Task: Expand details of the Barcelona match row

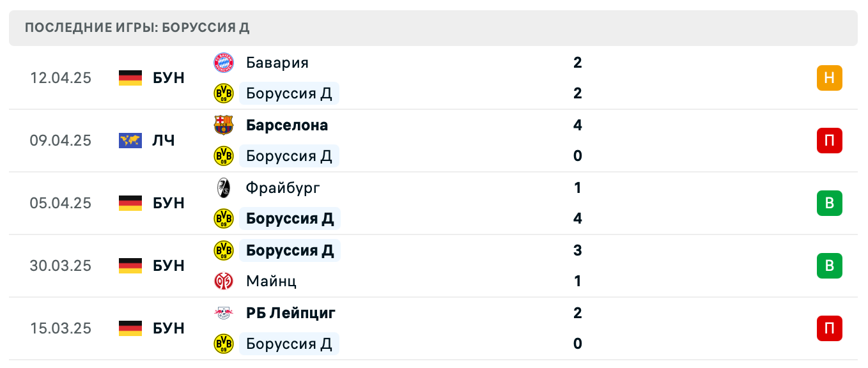Action: (x=434, y=141)
